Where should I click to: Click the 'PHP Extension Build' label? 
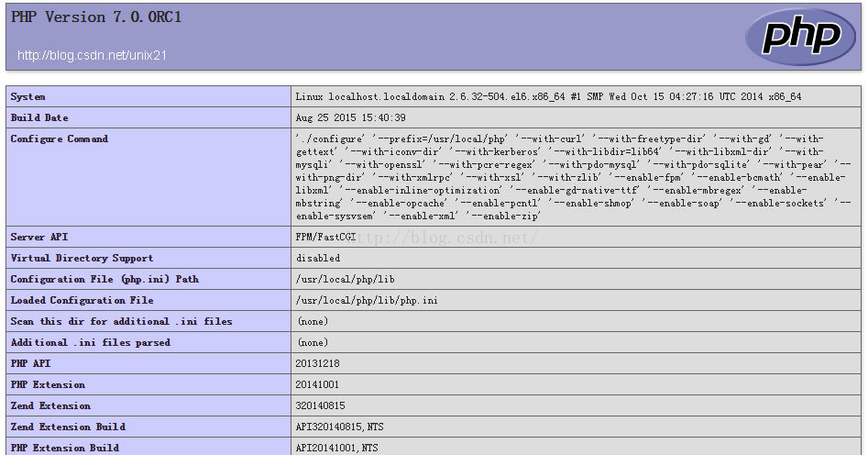65,448
